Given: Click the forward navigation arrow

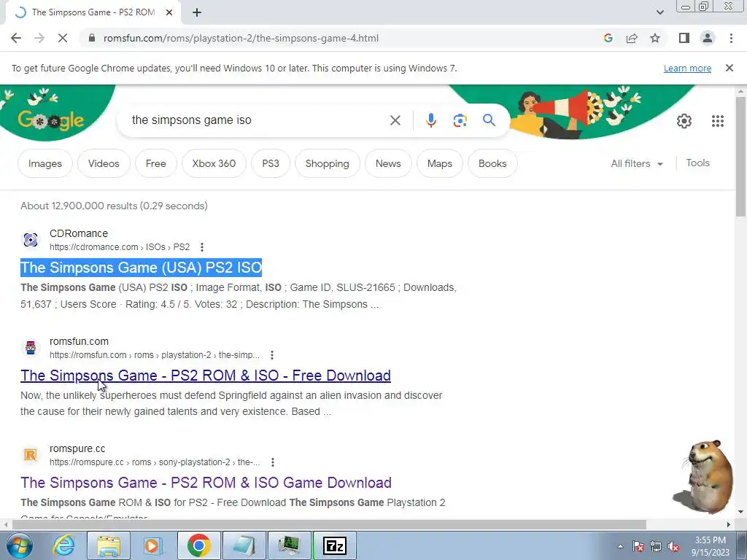Looking at the screenshot, I should coord(39,38).
